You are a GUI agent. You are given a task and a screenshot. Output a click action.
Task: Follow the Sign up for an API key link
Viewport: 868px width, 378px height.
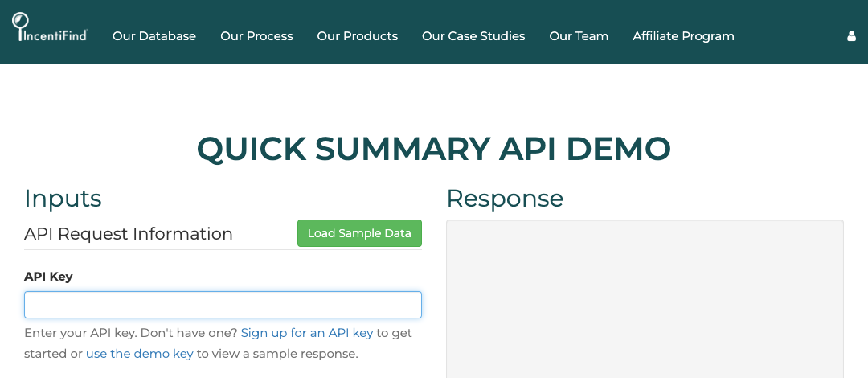307,333
